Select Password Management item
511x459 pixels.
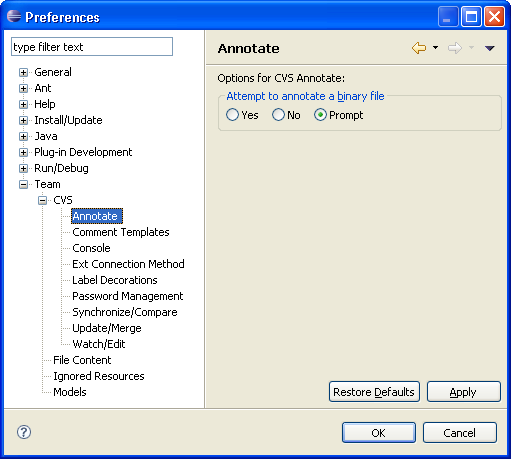pos(128,296)
